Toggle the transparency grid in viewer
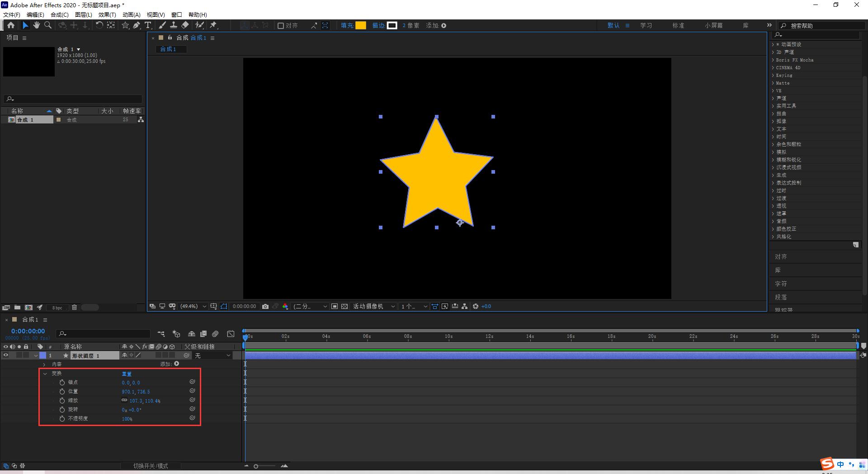The image size is (868, 474). (344, 306)
